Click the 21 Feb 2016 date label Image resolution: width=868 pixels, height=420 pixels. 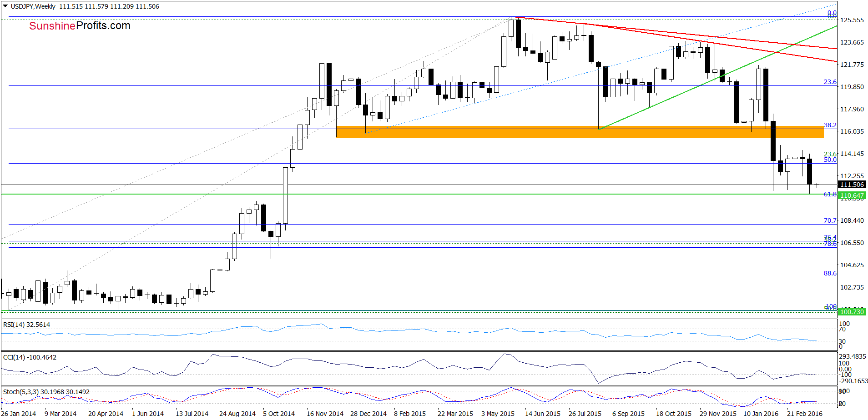pos(805,414)
